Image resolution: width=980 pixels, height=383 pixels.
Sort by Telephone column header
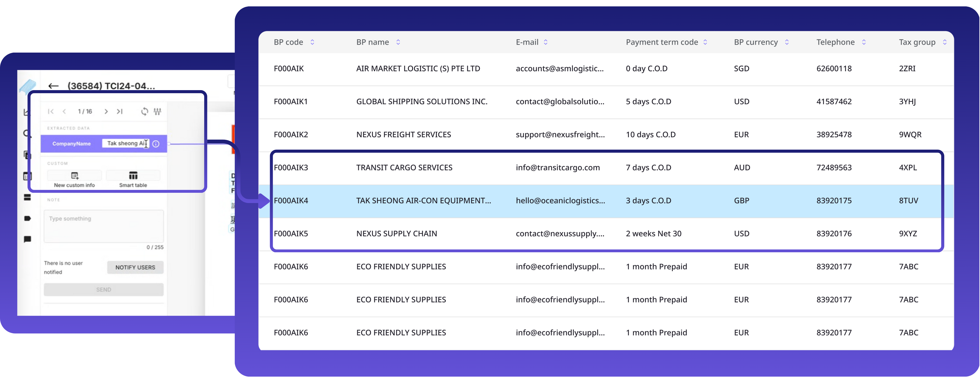click(x=864, y=42)
